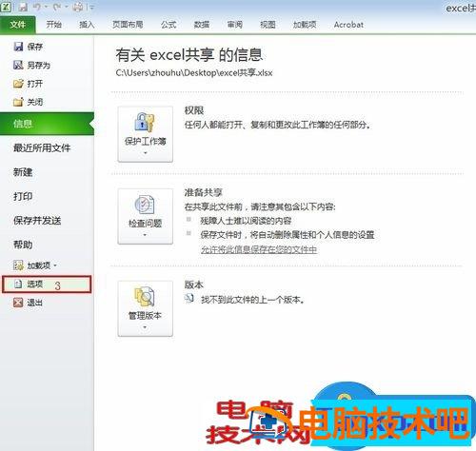The width and height of the screenshot is (476, 451).
Task: Click the 保存文件时，将自动删除属性 list item
Action: [288, 235]
